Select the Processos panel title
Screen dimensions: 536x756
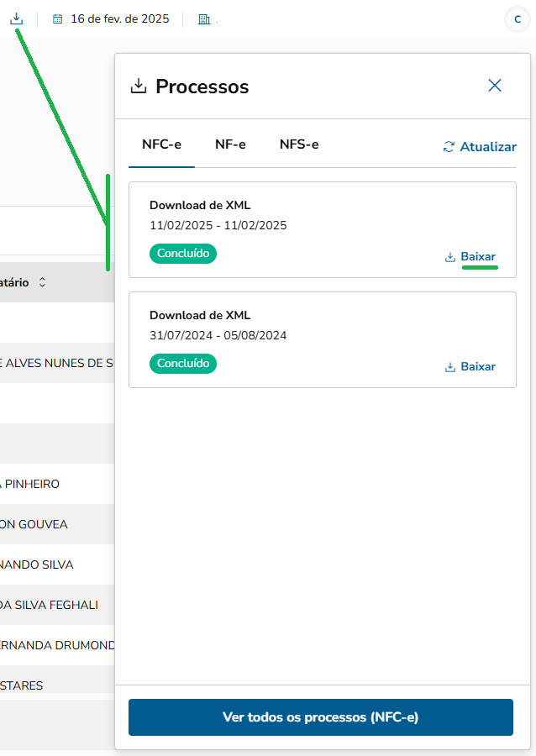pyautogui.click(x=202, y=87)
